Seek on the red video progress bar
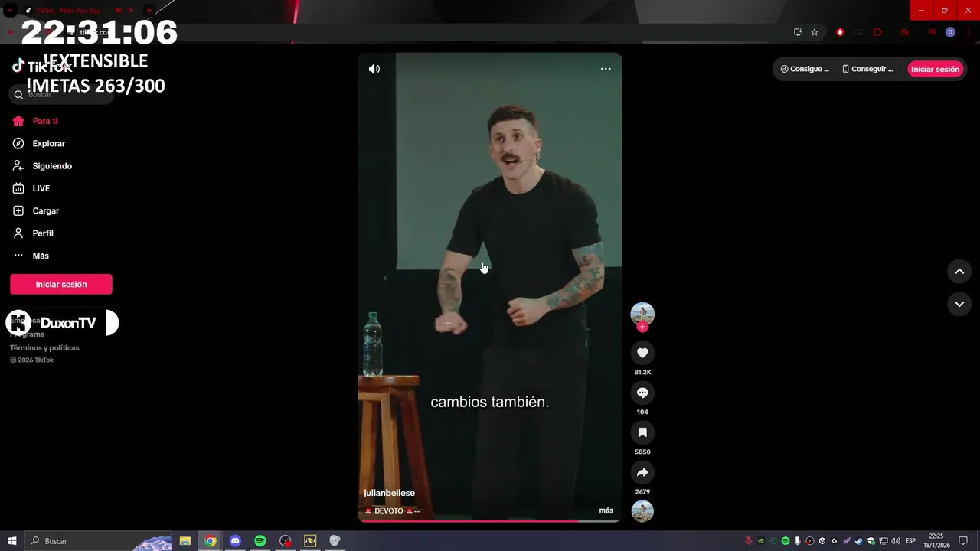 [488, 521]
